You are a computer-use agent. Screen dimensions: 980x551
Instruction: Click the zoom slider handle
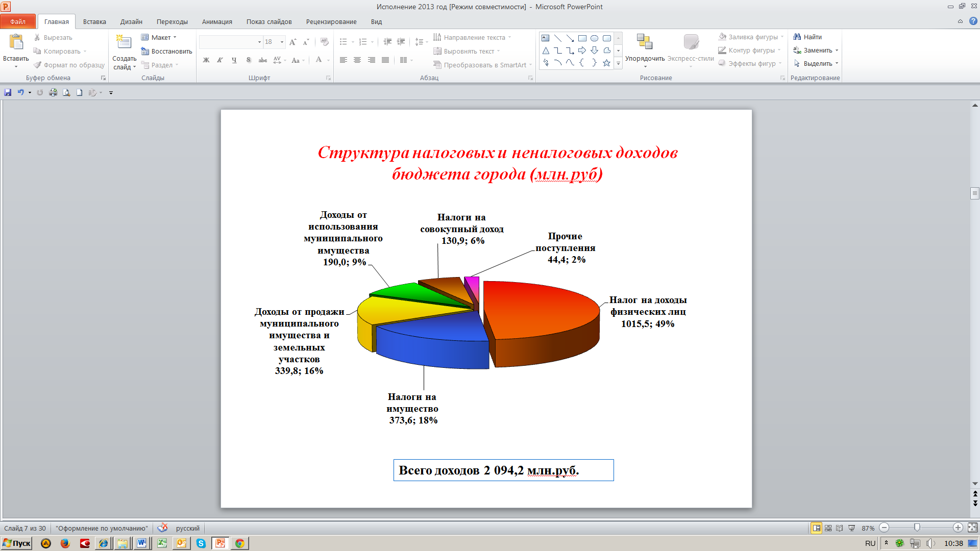tap(917, 528)
